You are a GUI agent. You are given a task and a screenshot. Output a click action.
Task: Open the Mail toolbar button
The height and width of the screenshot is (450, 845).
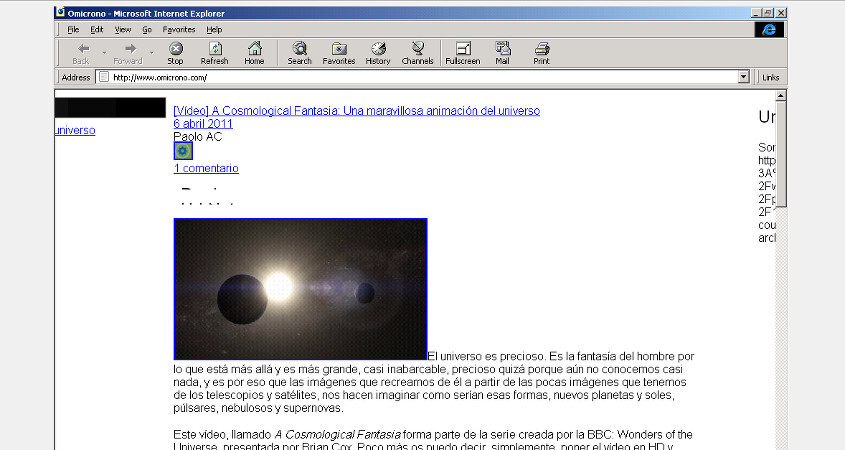tap(502, 53)
